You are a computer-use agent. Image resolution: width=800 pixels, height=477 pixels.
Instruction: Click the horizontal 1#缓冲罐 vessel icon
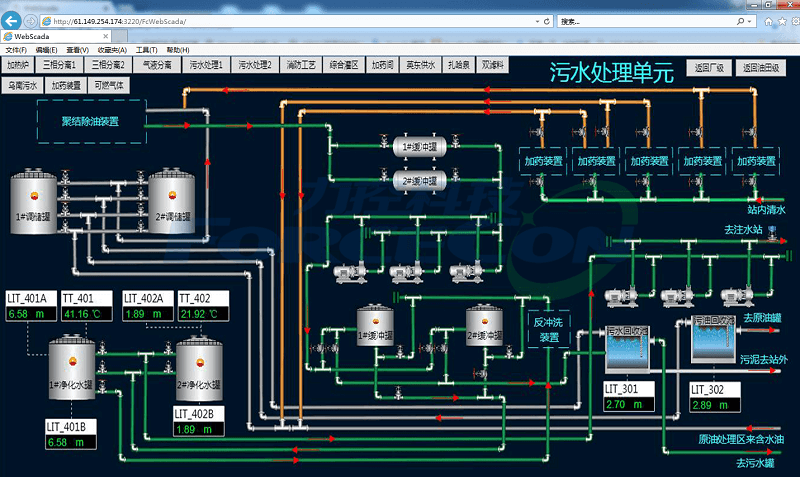(420, 148)
